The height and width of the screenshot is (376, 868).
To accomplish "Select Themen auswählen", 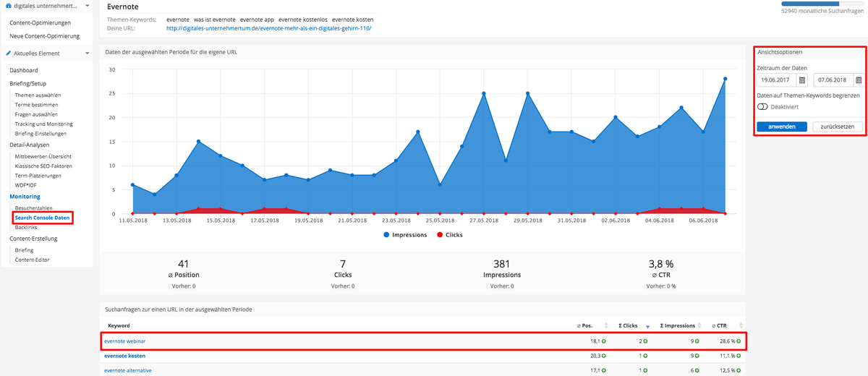I will tap(38, 95).
